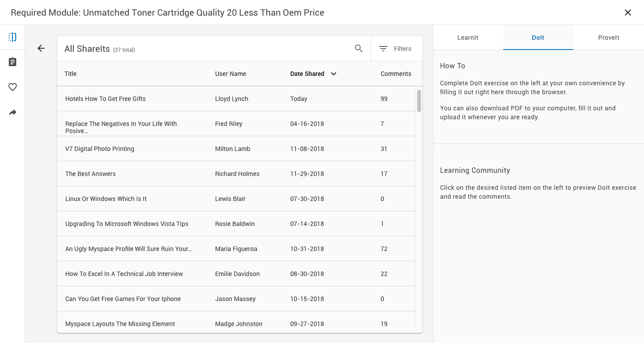
Task: Click user name Richard Holmes
Action: (x=237, y=174)
